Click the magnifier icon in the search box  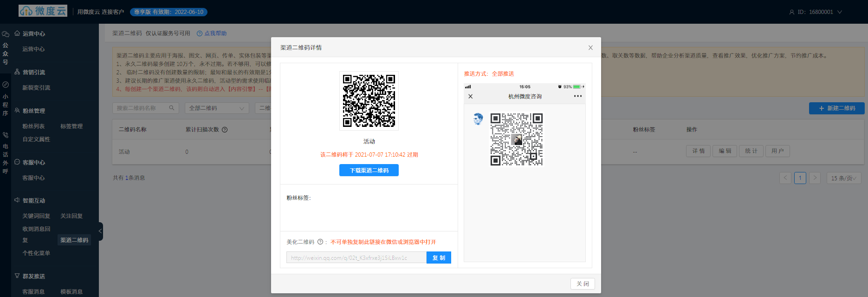point(171,108)
